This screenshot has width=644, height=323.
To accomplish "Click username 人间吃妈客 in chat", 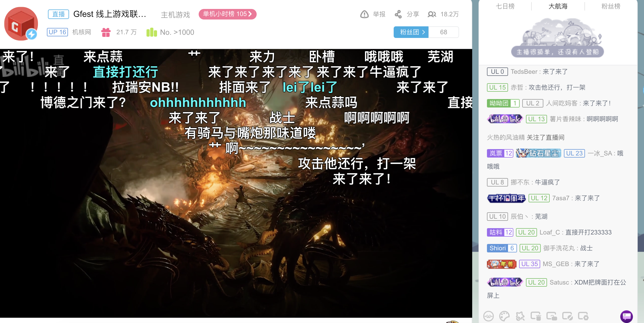I will coord(562,103).
